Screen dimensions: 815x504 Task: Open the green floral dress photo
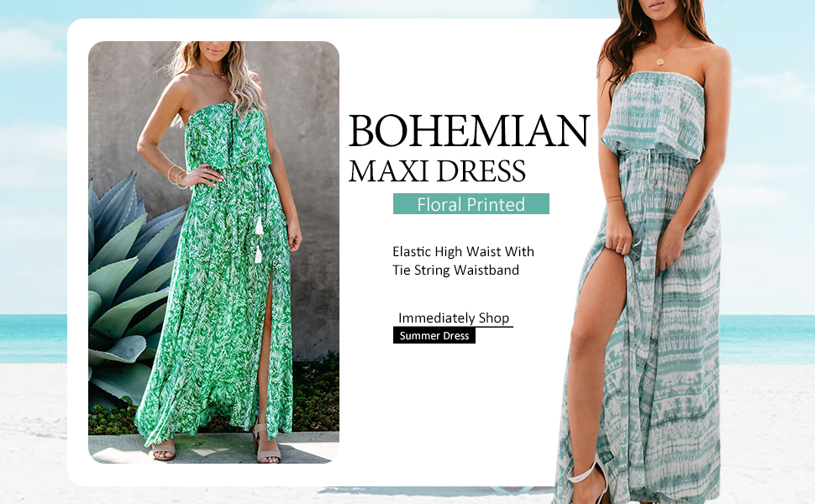[x=213, y=252]
